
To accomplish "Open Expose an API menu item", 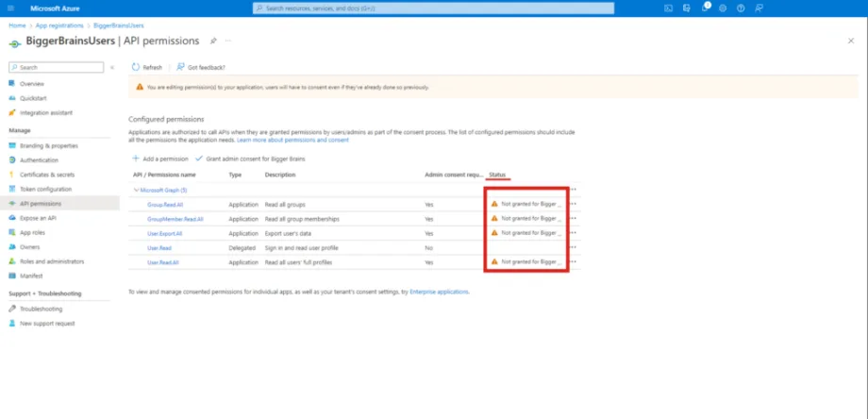I will [38, 218].
